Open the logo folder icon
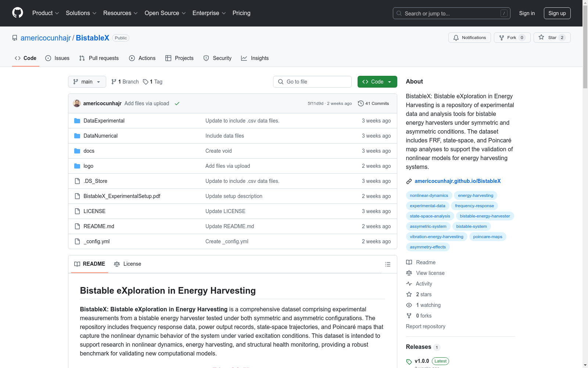 pos(77,166)
